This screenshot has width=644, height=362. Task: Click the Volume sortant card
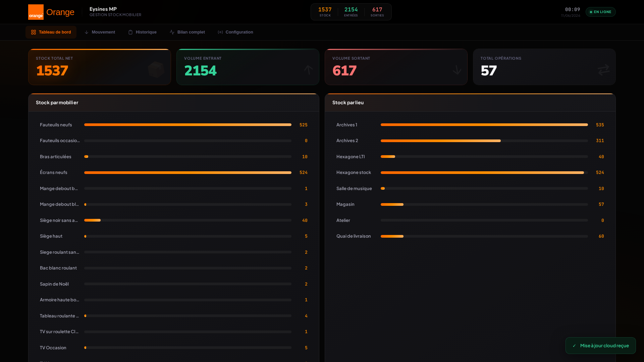[x=396, y=67]
